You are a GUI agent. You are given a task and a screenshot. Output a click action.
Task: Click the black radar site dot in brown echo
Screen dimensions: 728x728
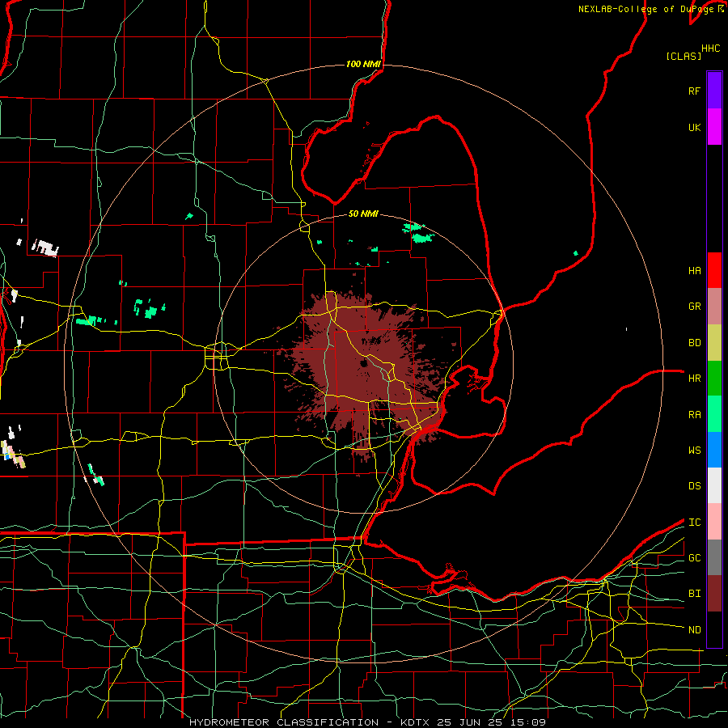pyautogui.click(x=363, y=363)
